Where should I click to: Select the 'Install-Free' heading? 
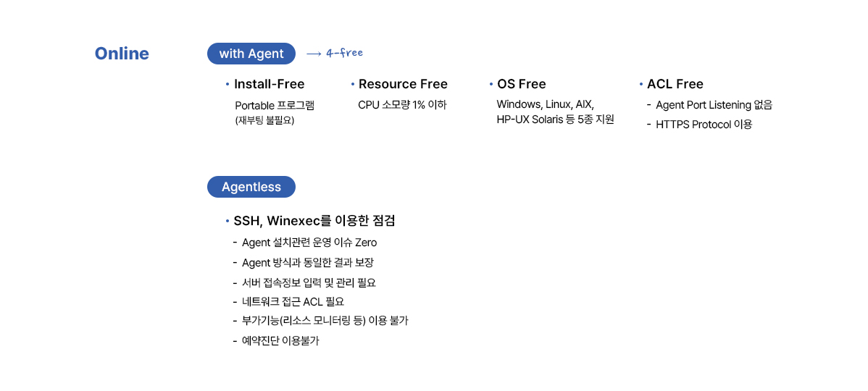(269, 84)
